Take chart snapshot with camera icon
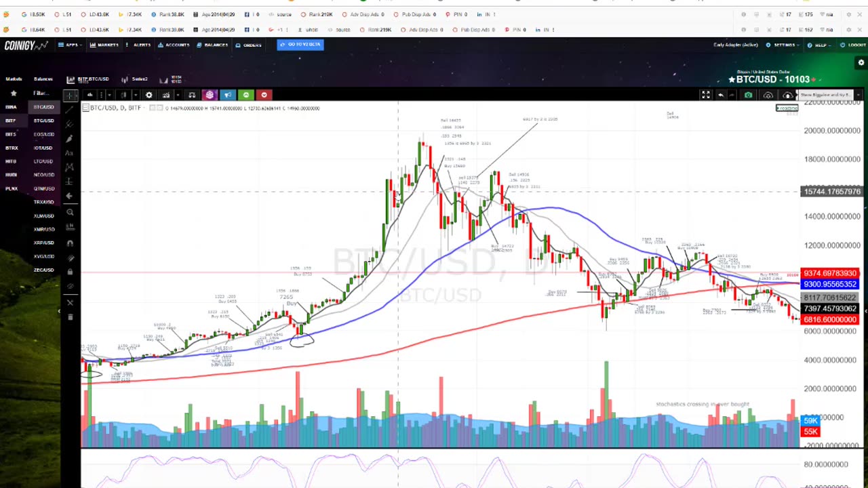The image size is (868, 488). click(x=748, y=95)
